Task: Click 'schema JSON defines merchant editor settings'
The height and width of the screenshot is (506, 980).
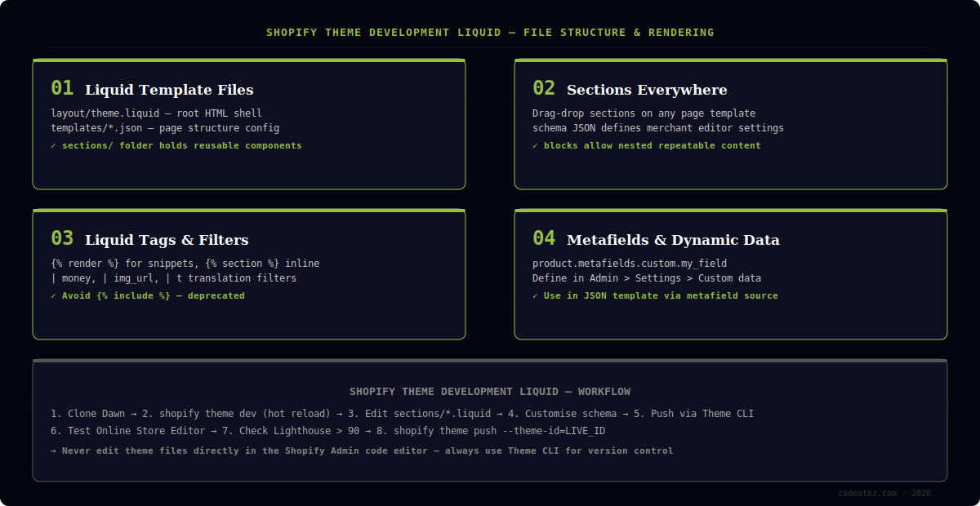Action: pos(658,128)
